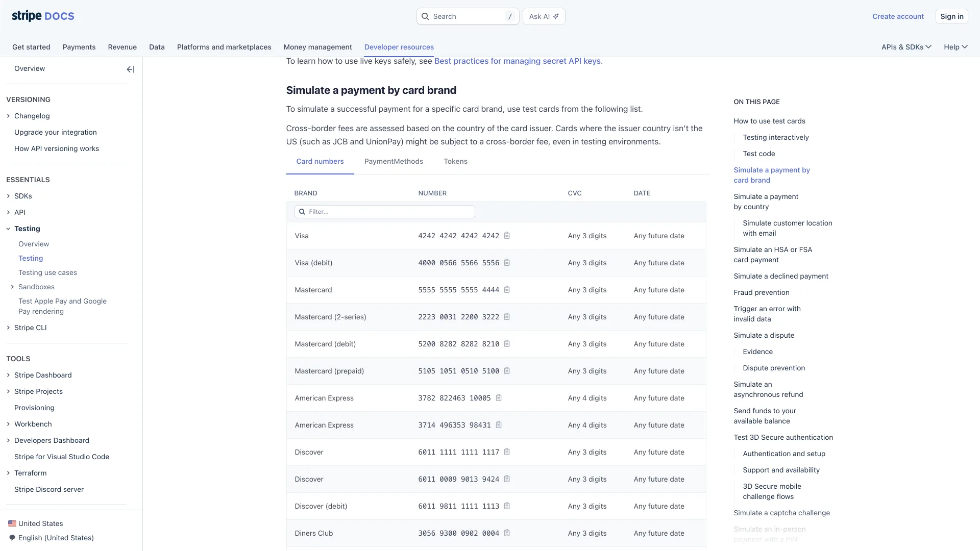This screenshot has height=551, width=980.
Task: Open the Platforms and marketplaces nav item
Action: point(224,47)
